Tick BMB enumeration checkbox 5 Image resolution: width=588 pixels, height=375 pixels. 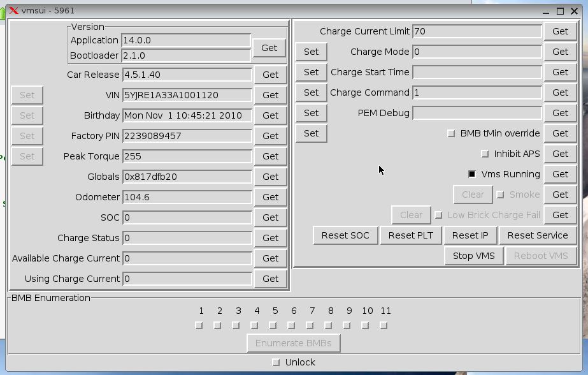273,325
